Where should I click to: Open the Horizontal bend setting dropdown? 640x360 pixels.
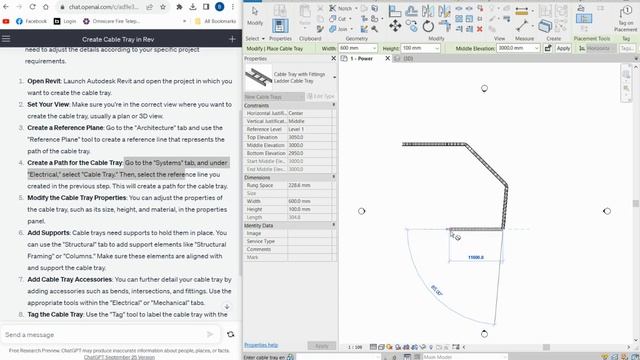point(601,49)
